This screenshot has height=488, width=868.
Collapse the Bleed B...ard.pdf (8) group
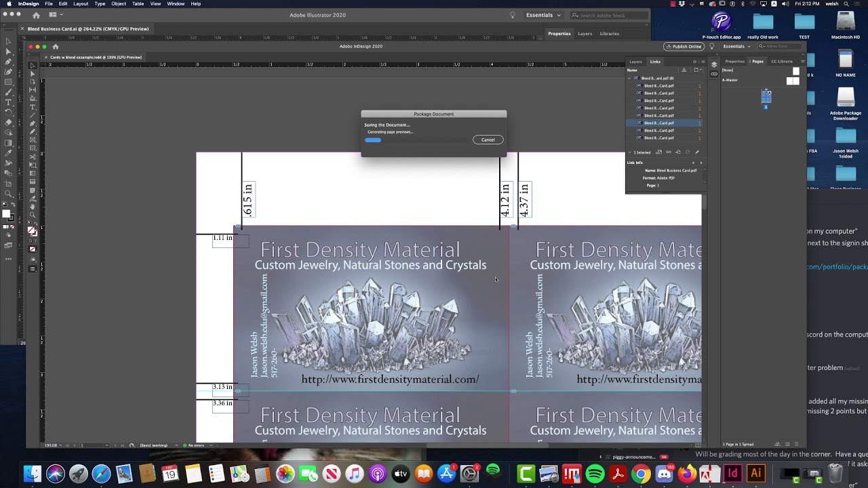point(629,79)
